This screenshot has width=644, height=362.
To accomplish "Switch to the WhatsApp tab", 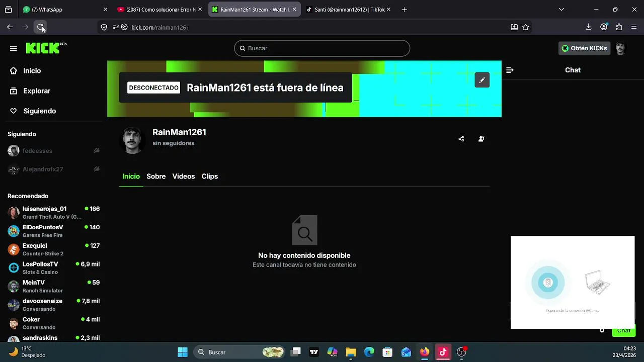I will 64,10.
